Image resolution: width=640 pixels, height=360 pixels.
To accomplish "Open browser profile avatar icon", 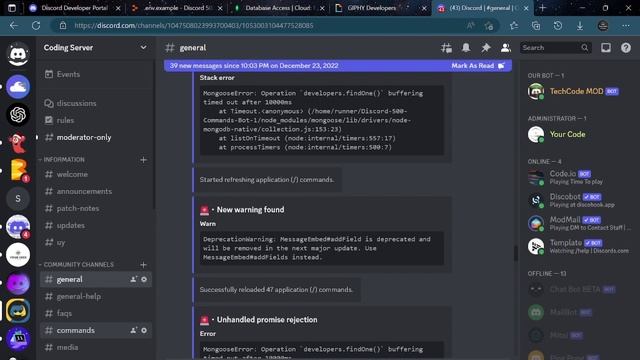I will [603, 25].
